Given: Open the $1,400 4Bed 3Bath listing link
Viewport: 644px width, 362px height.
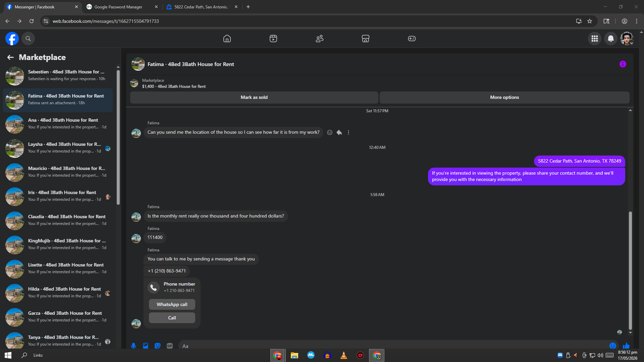Looking at the screenshot, I should point(174,86).
